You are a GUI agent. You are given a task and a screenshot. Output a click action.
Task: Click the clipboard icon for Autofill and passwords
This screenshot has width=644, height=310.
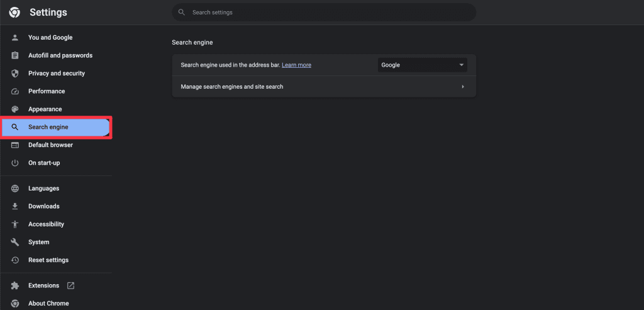pyautogui.click(x=15, y=55)
